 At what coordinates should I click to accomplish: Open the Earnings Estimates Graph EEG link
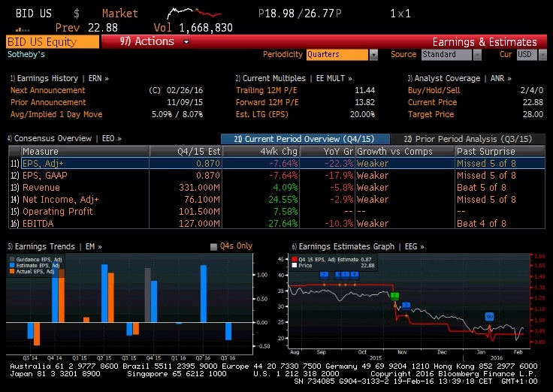pyautogui.click(x=358, y=246)
